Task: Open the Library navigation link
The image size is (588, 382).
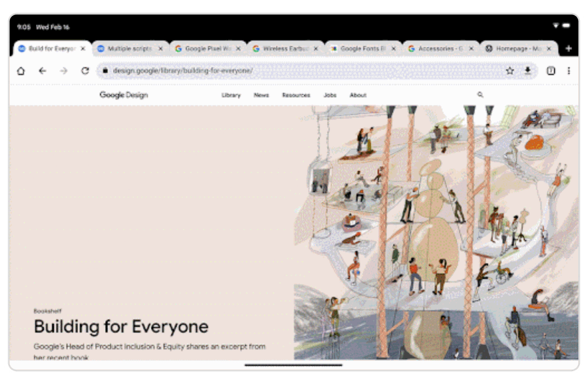Action: [231, 95]
